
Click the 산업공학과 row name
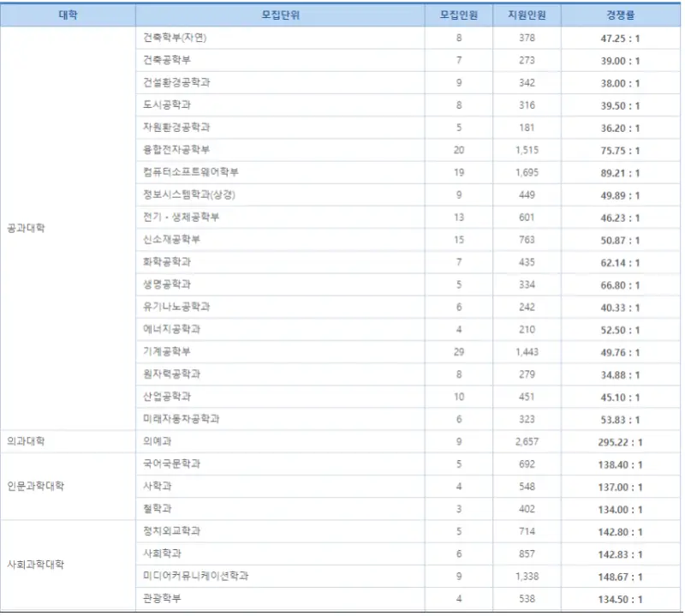167,397
